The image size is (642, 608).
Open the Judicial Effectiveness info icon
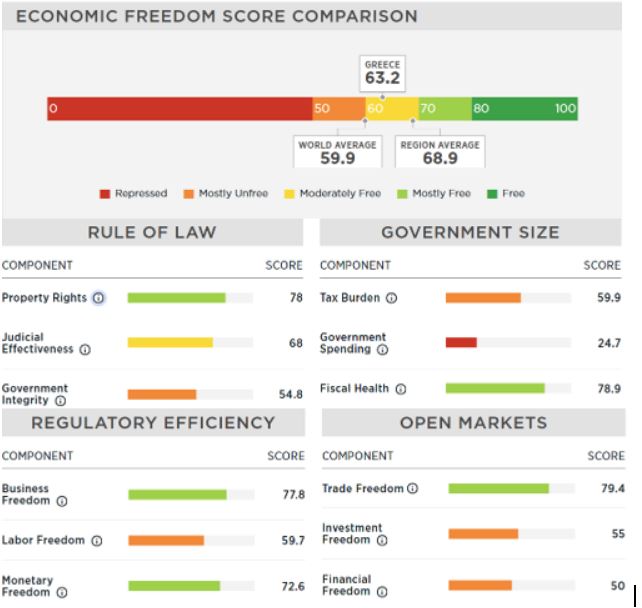pos(85,350)
